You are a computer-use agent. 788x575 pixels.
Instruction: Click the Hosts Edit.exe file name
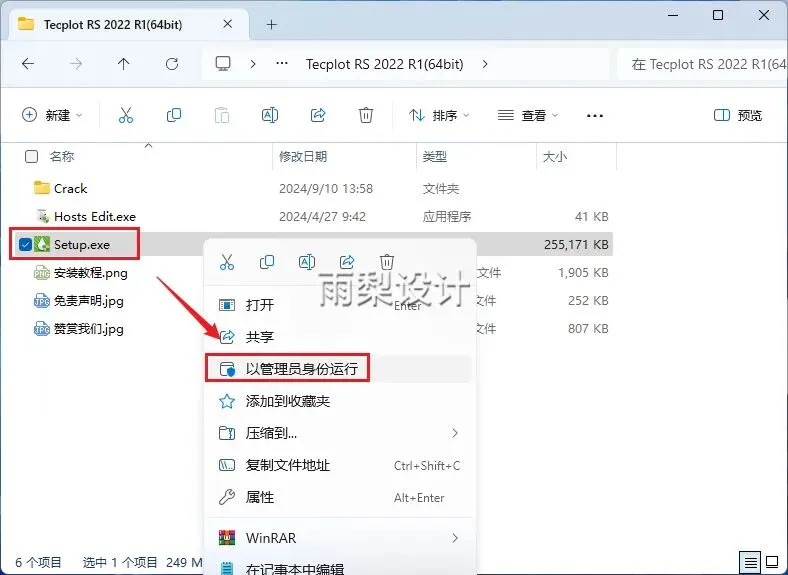(95, 217)
